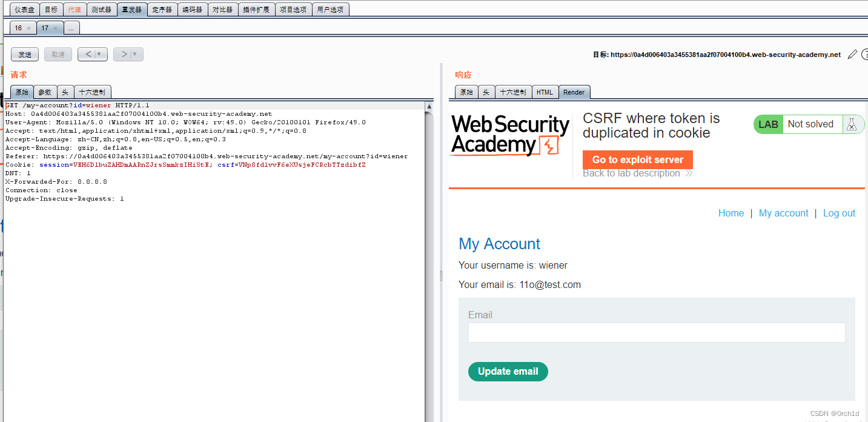
Task: Click the lab flask icon
Action: pyautogui.click(x=852, y=124)
